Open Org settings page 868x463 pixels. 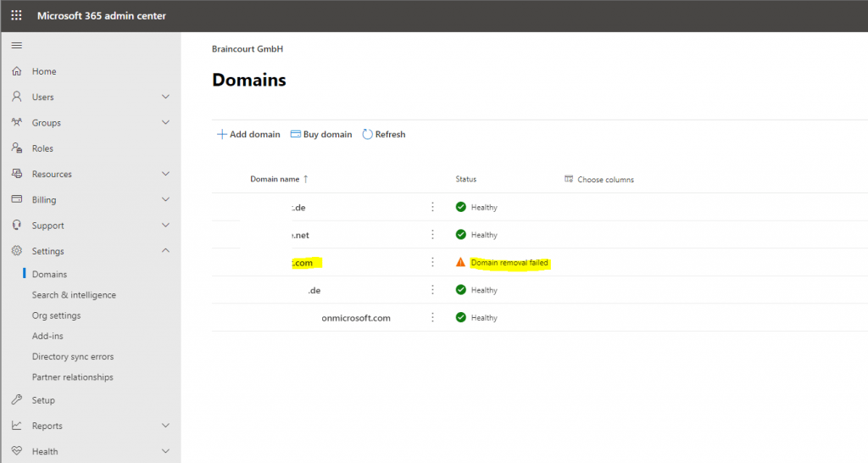(57, 315)
